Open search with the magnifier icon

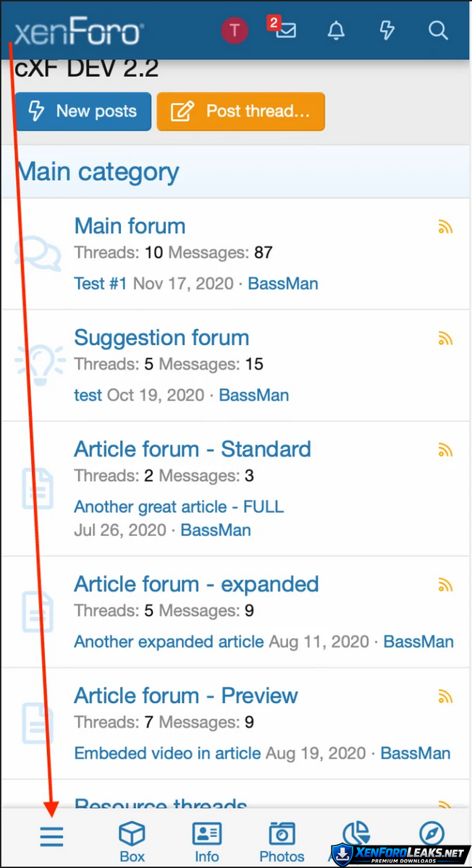(x=438, y=30)
